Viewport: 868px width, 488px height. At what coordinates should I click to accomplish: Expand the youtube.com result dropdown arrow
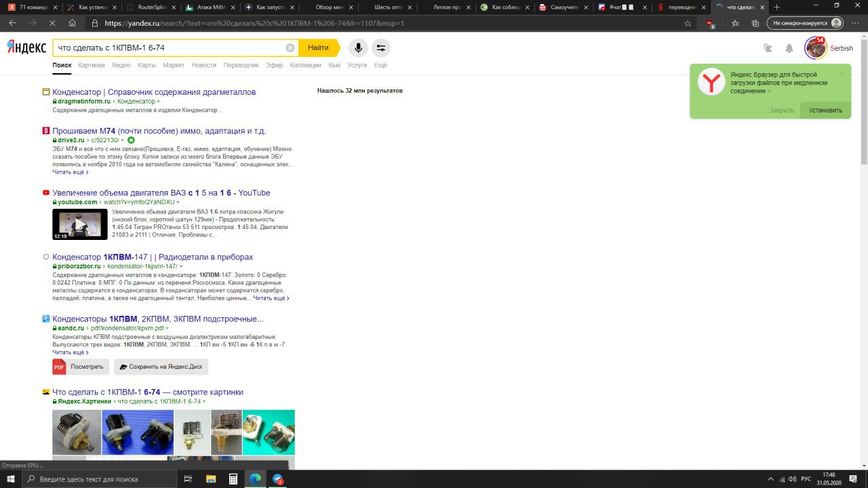pyautogui.click(x=179, y=203)
